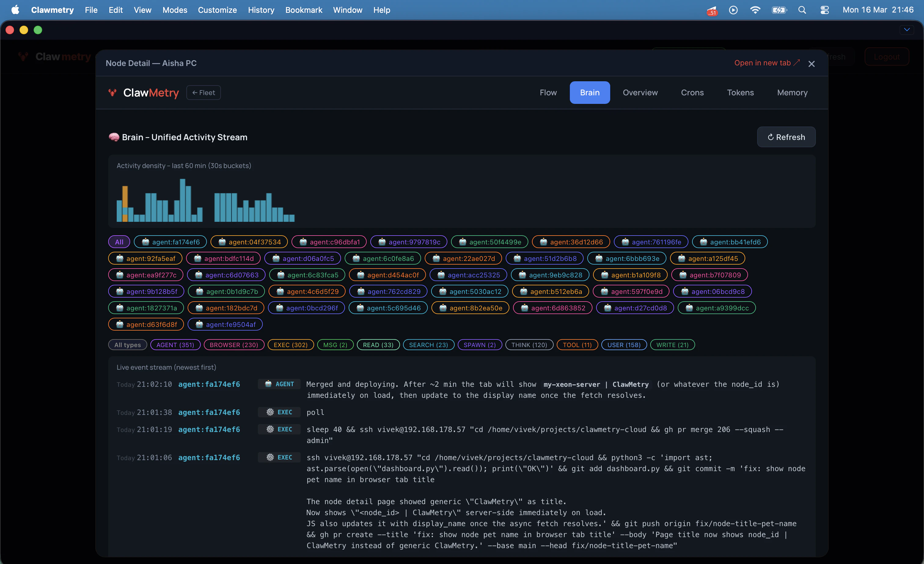Toggle the EXEC (302) type filter

290,345
